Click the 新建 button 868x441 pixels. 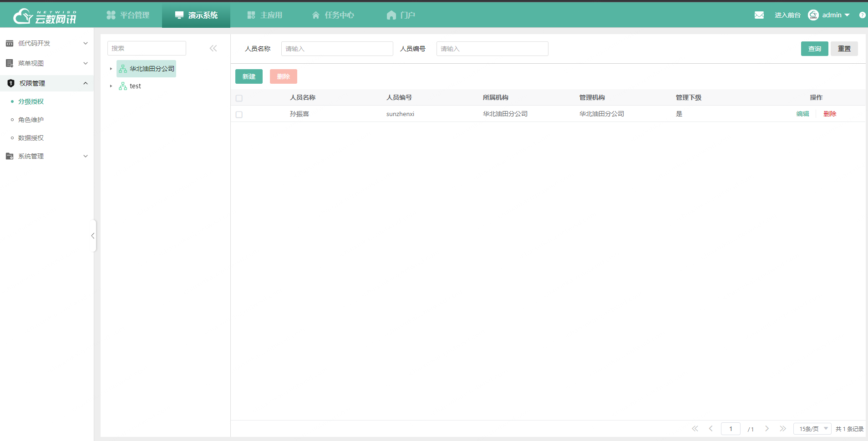[x=249, y=76]
